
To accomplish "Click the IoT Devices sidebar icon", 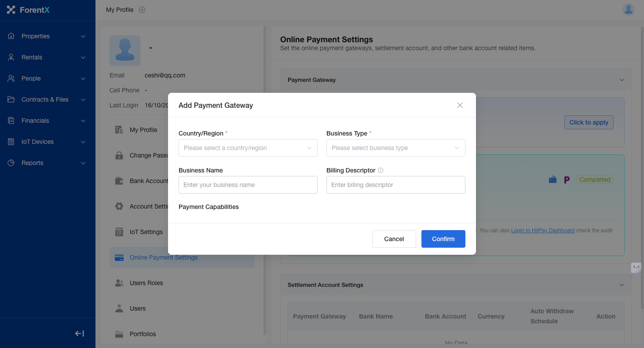I will pyautogui.click(x=11, y=142).
